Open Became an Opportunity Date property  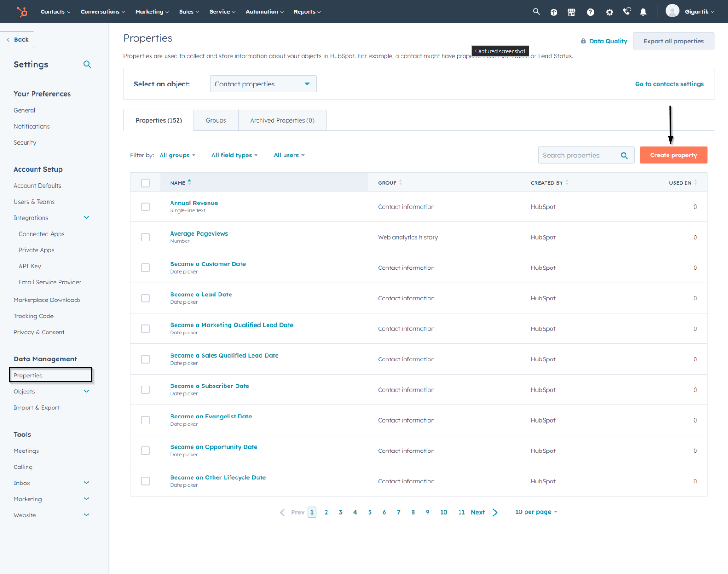(x=214, y=447)
